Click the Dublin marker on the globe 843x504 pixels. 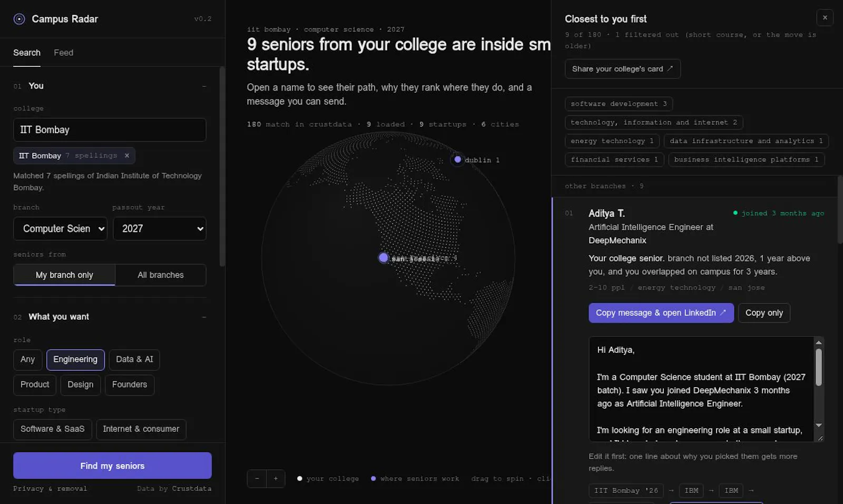(x=458, y=160)
